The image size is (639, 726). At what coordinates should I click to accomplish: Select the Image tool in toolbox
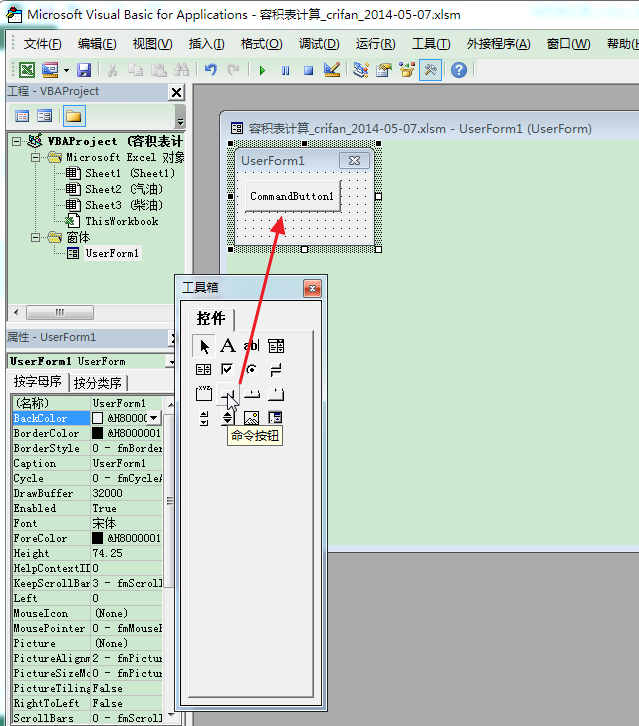tap(251, 418)
